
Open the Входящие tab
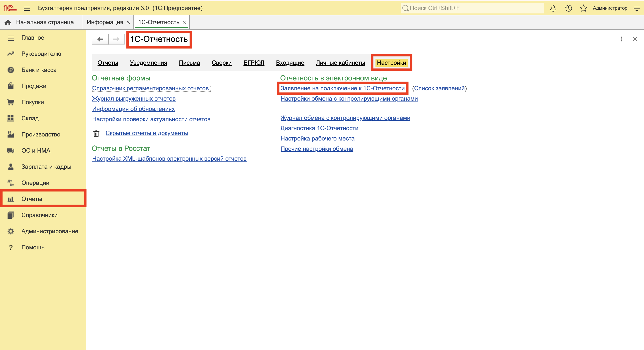pos(290,63)
